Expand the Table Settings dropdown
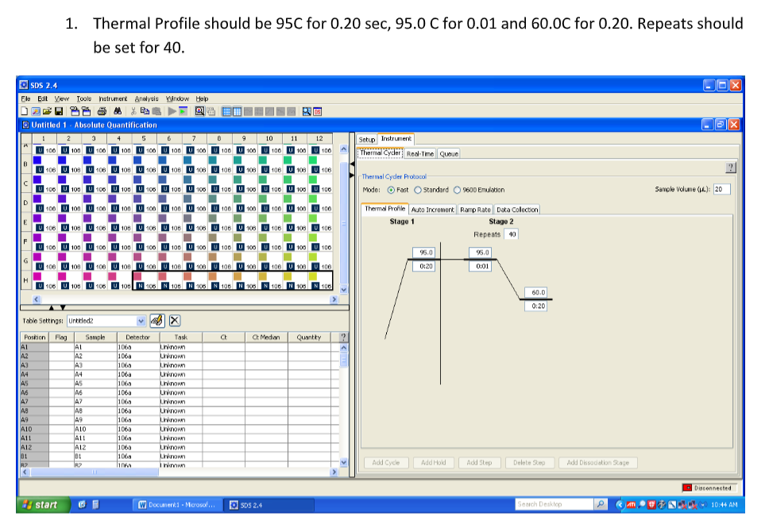This screenshot has height=532, width=769. click(x=141, y=321)
